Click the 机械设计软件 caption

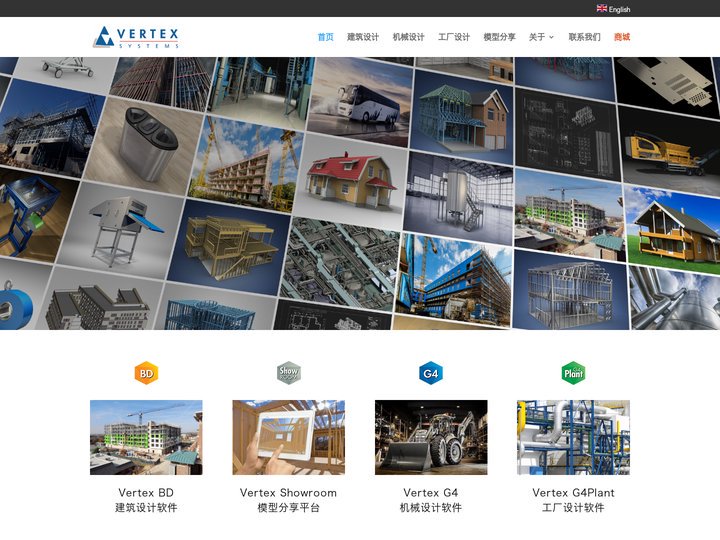click(x=431, y=507)
